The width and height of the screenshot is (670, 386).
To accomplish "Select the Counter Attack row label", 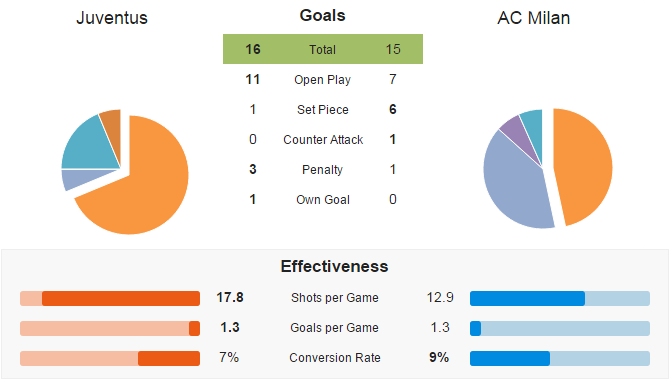I will pyautogui.click(x=323, y=139).
